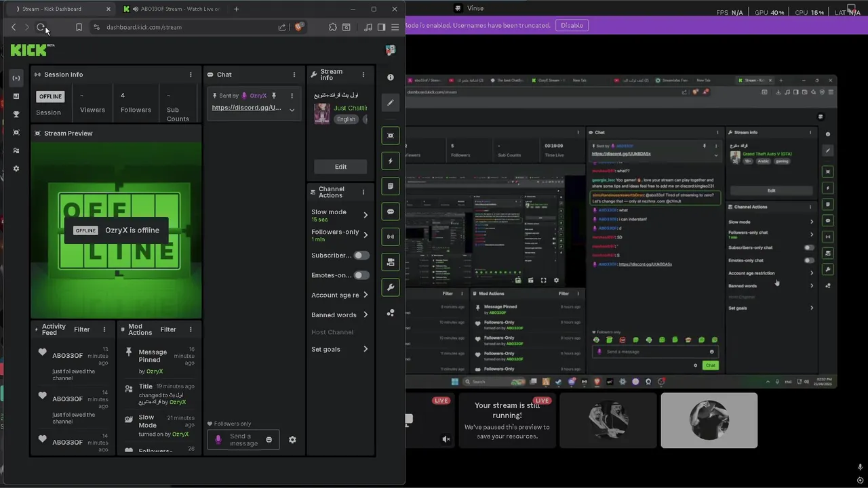Click Disable in purple banner
This screenshot has height=488, width=868.
coord(572,25)
